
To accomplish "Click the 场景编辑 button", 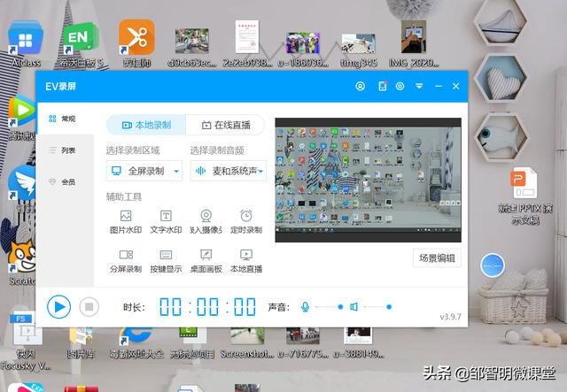I will (x=437, y=258).
